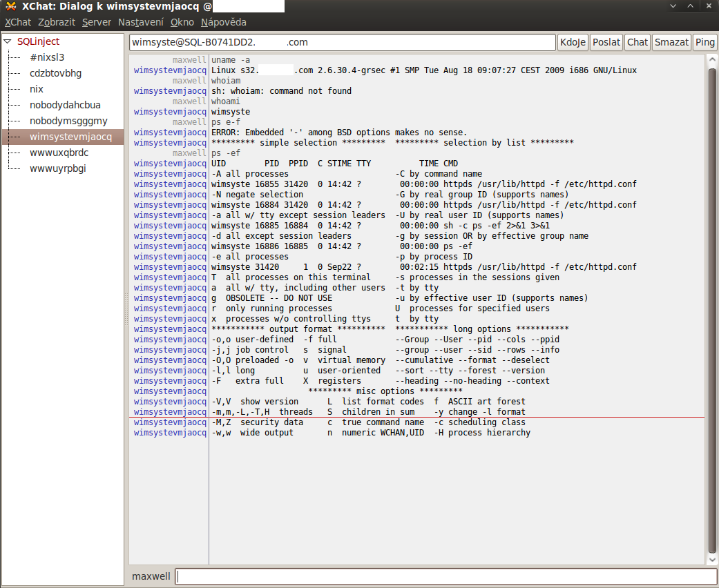Switch to the #nixsl3 channel

pyautogui.click(x=47, y=57)
